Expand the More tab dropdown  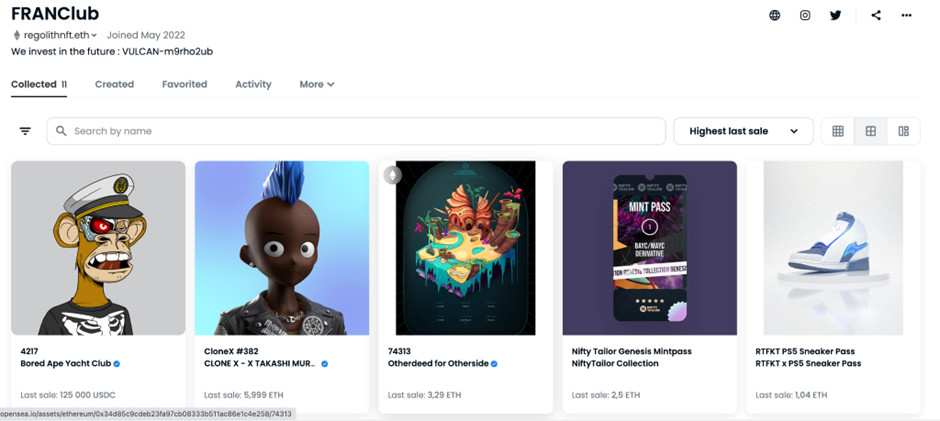click(x=317, y=85)
